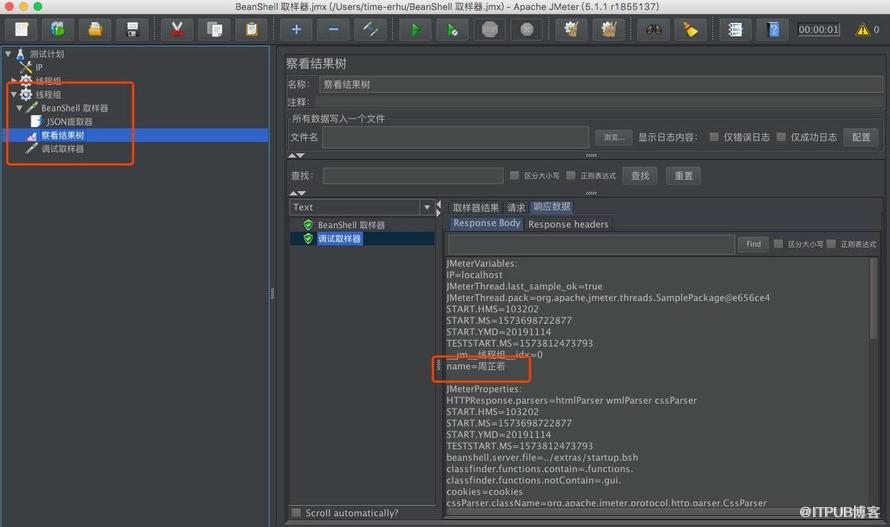Click the 查找 search button
The width and height of the screenshot is (890, 527).
(640, 176)
